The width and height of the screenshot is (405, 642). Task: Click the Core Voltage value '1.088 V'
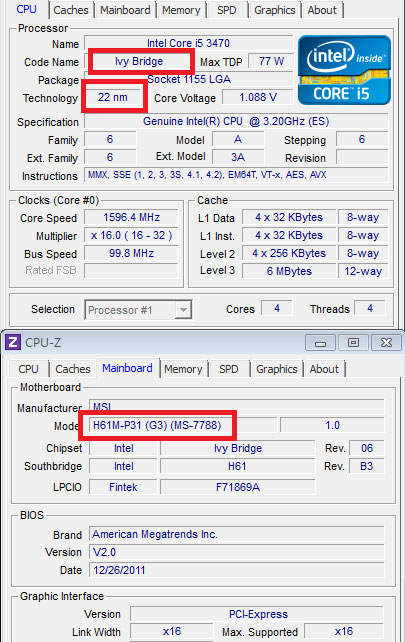258,97
